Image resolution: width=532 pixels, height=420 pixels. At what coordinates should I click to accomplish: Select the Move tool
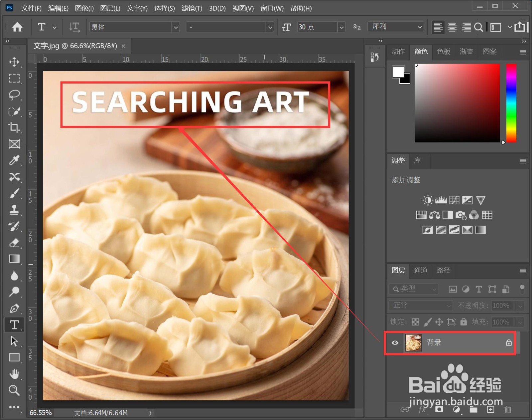14,62
